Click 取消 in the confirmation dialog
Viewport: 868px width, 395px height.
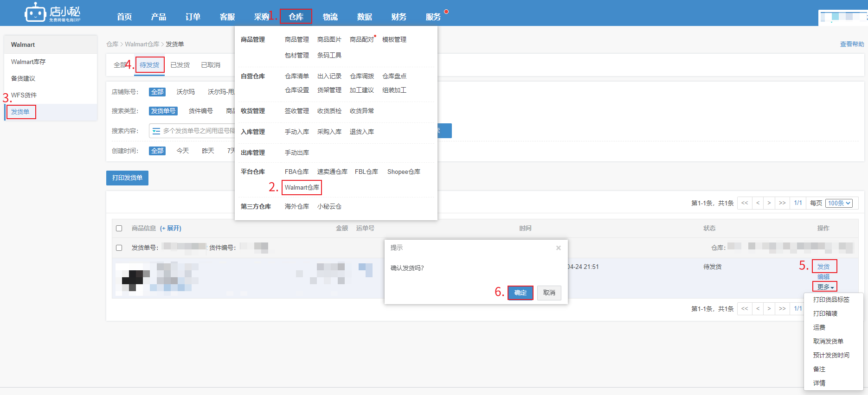pyautogui.click(x=549, y=293)
